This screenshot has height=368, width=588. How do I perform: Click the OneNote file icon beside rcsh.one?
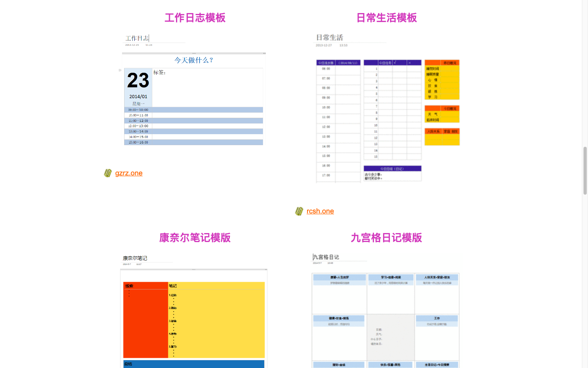click(298, 211)
